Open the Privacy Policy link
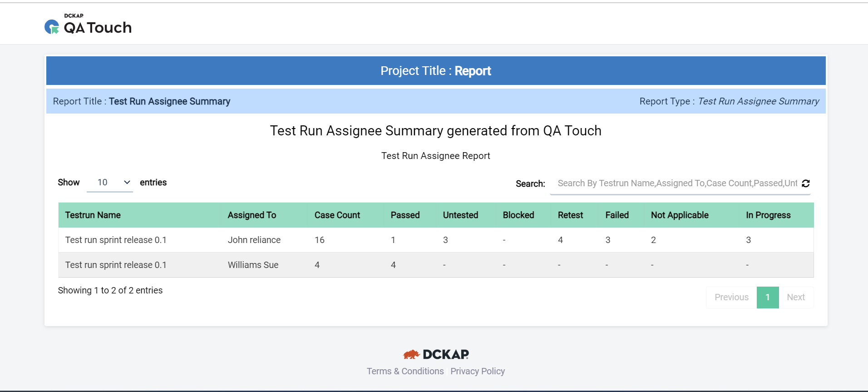Image resolution: width=868 pixels, height=392 pixels. click(478, 372)
